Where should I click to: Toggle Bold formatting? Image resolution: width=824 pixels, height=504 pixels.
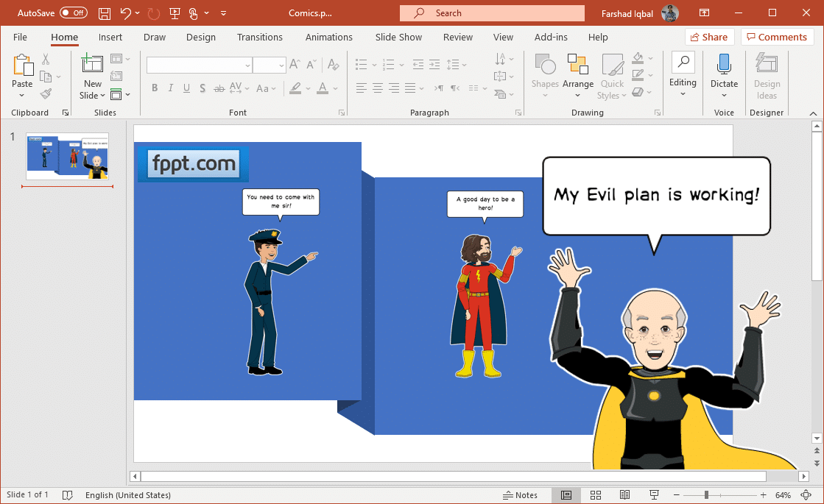point(155,88)
